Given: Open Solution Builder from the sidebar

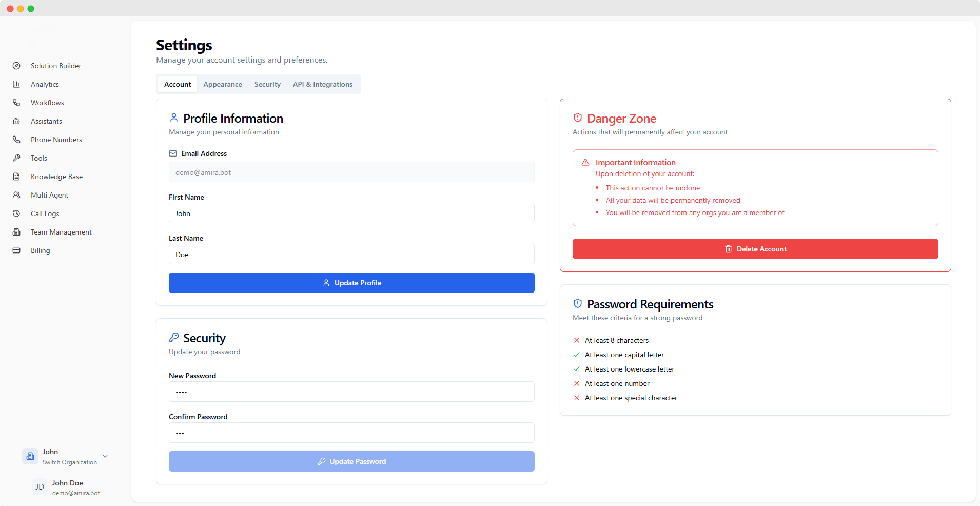Looking at the screenshot, I should pyautogui.click(x=55, y=65).
